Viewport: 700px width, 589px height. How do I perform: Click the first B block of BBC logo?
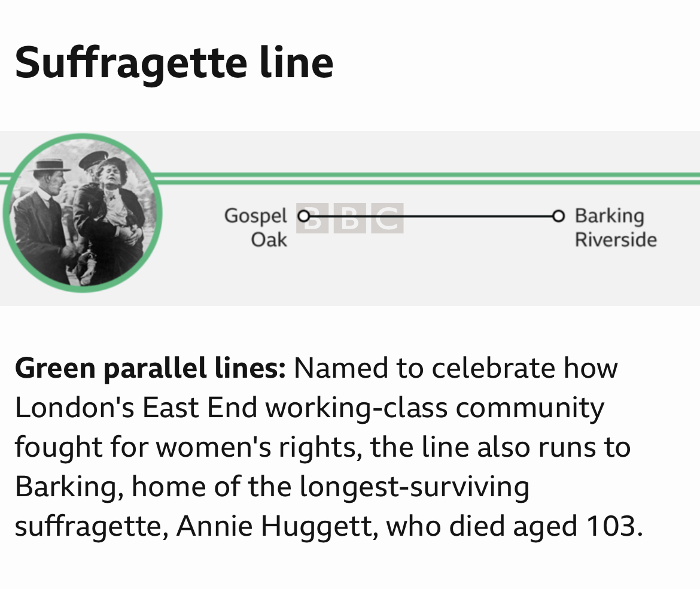tap(313, 219)
